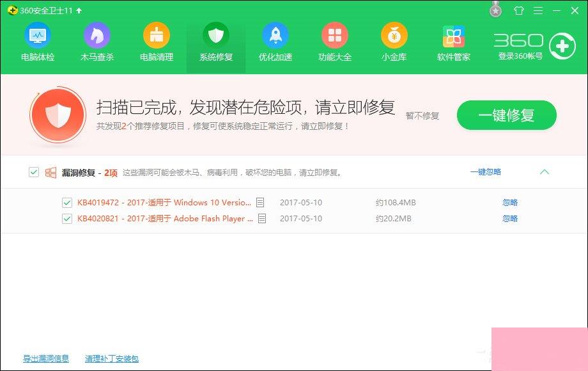Viewport: 588px width, 371px height.
Task: Open the 电脑清理 cleanup icon
Action: click(x=157, y=36)
